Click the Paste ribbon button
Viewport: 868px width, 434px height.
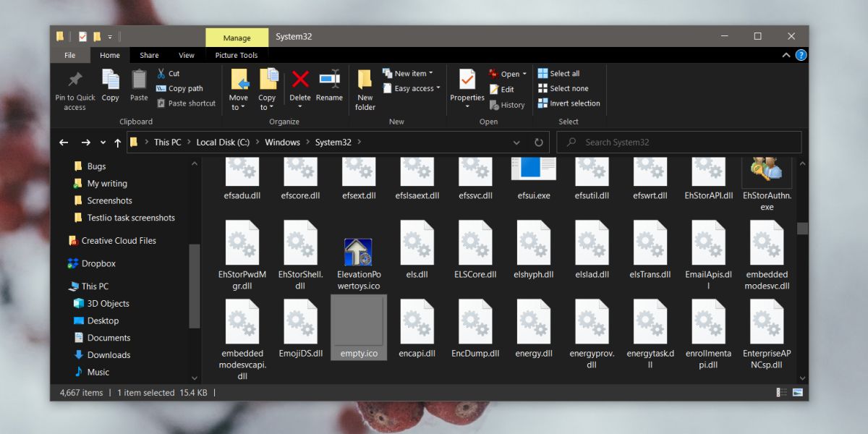tap(139, 86)
